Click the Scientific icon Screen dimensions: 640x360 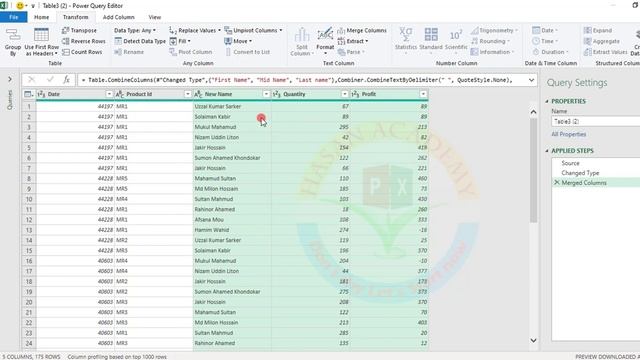click(x=456, y=35)
